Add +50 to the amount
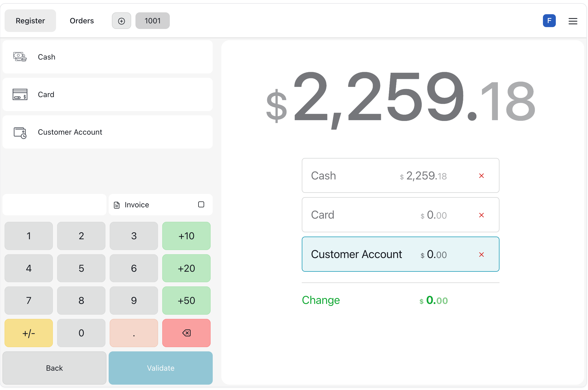The image size is (588, 390). pos(186,300)
